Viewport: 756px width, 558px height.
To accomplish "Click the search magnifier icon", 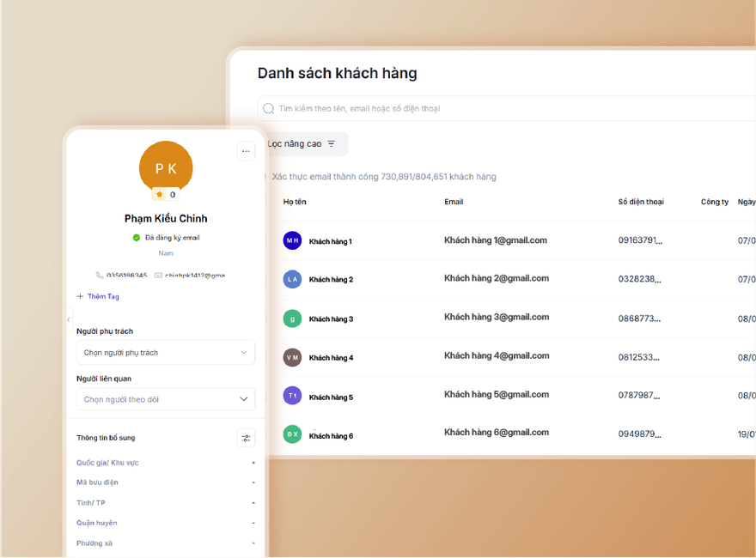I will click(269, 108).
